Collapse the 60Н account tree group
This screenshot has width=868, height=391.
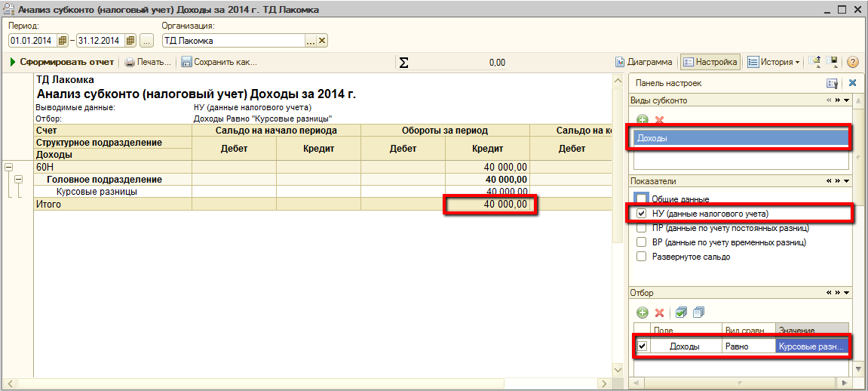tap(8, 167)
